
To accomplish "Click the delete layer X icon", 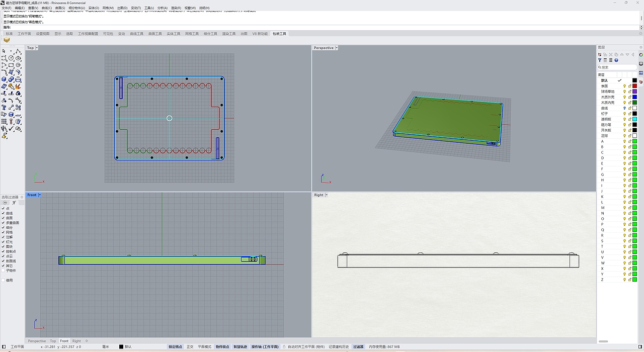I will (611, 54).
